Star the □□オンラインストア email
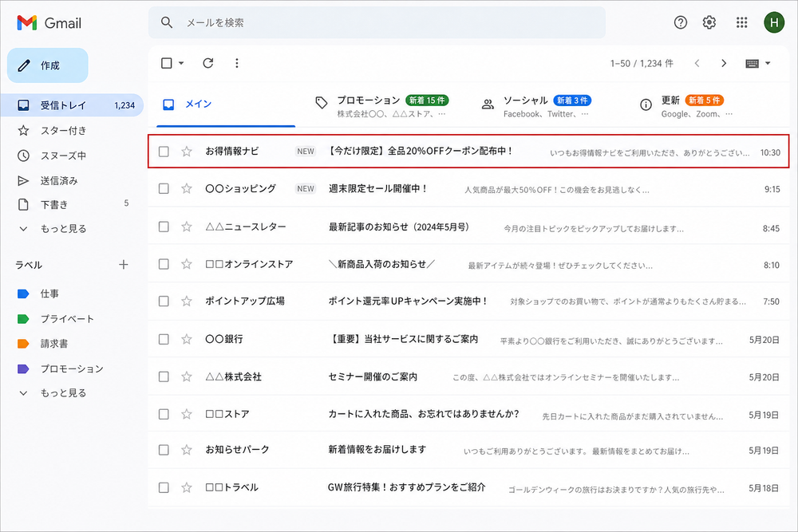Viewport: 798px width, 532px height. click(x=187, y=264)
